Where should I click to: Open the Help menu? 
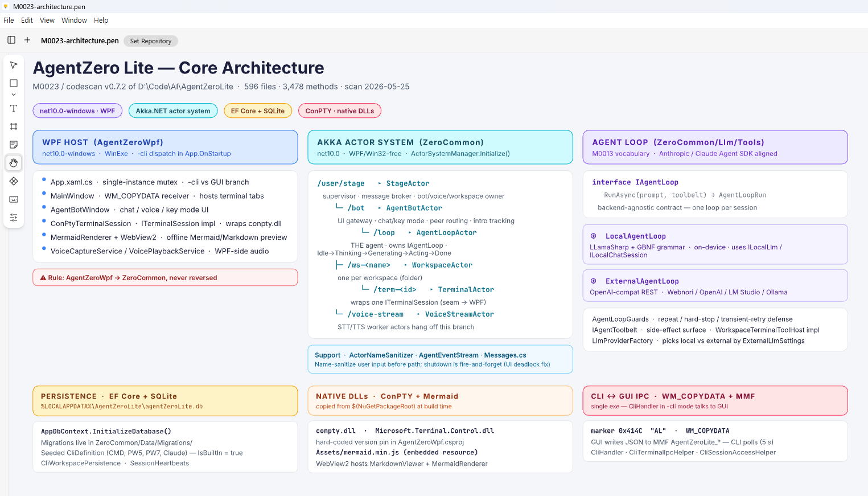101,21
